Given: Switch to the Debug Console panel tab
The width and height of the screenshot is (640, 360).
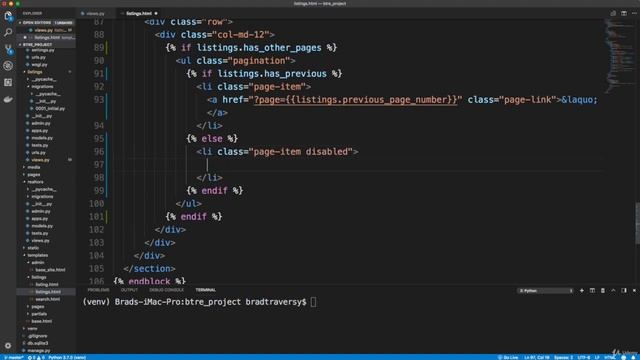Looking at the screenshot, I should click(167, 290).
